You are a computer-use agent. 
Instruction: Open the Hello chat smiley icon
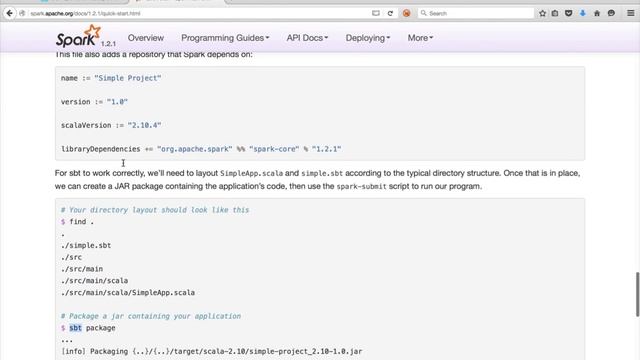tap(611, 13)
